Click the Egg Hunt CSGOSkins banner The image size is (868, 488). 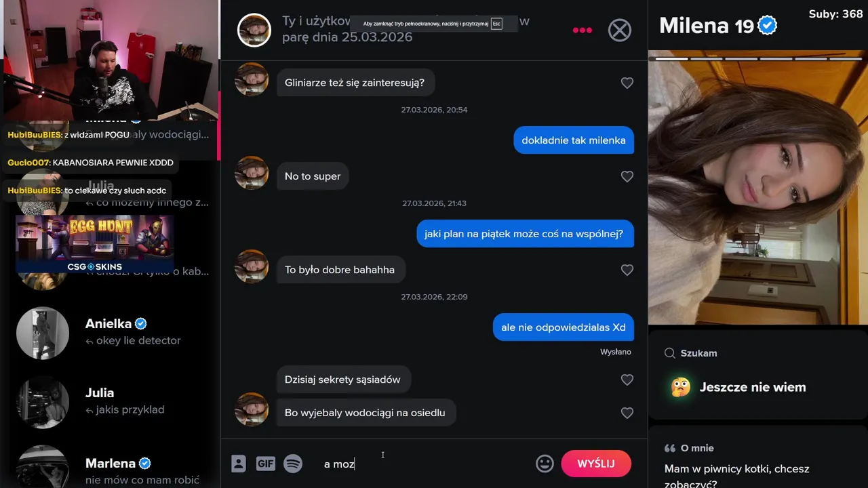click(95, 244)
